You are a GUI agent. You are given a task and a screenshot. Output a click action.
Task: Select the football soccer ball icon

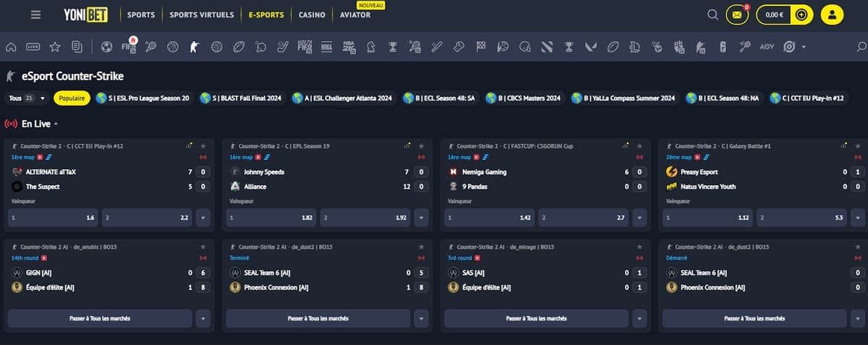pos(107,47)
